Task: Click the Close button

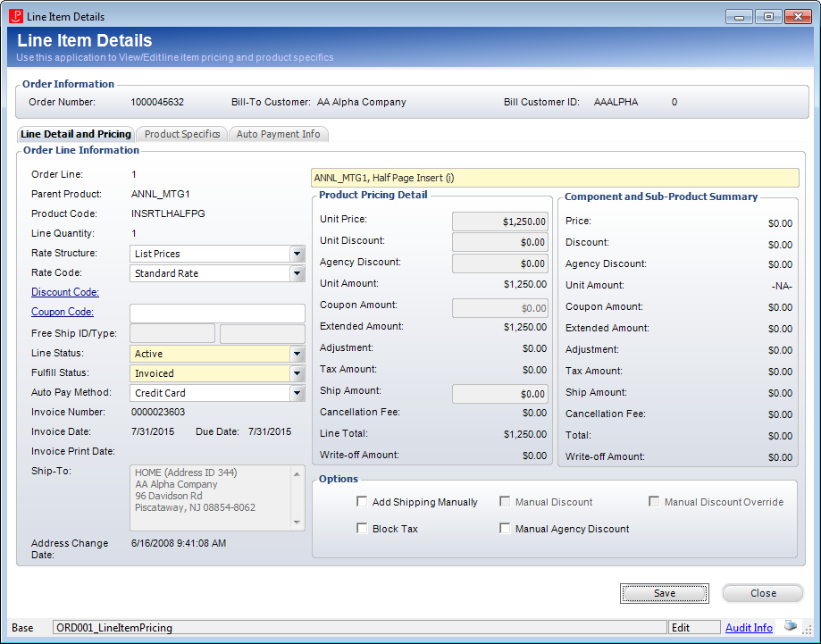Action: tap(763, 593)
